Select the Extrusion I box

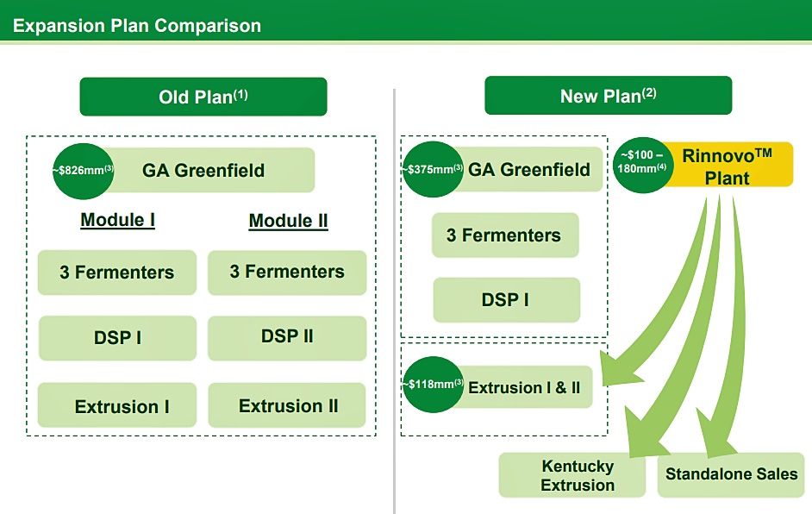117,405
